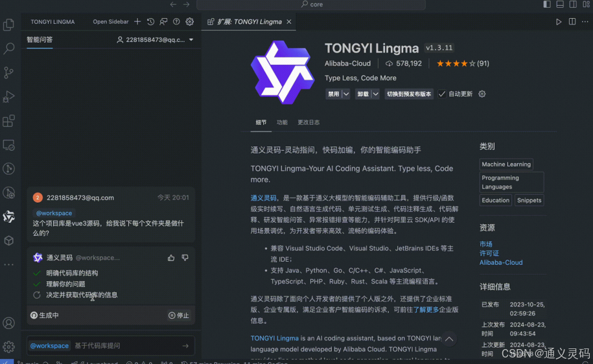Click the 卸载 button
Image resolution: width=593 pixels, height=364 pixels.
point(363,94)
